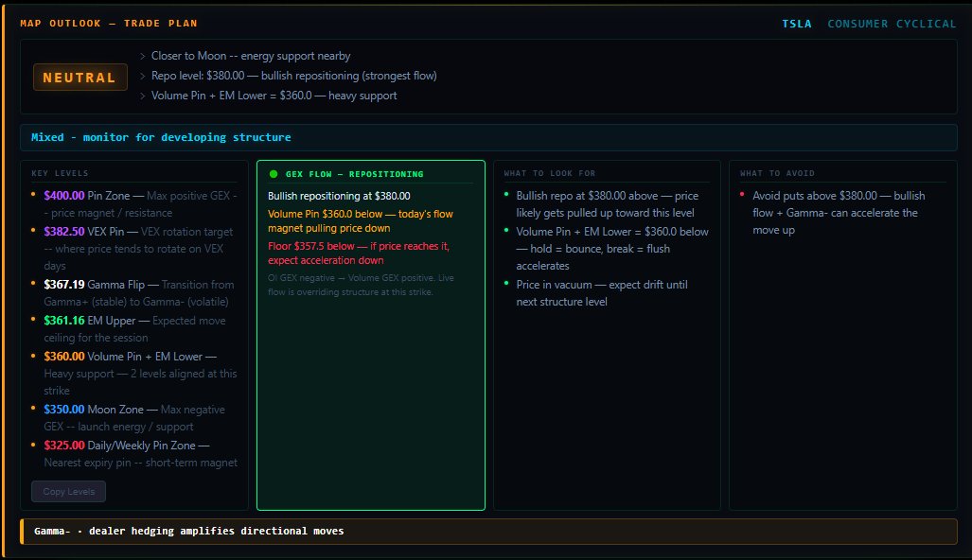Click the green GEX Flow status dot
The image size is (972, 560).
(274, 174)
